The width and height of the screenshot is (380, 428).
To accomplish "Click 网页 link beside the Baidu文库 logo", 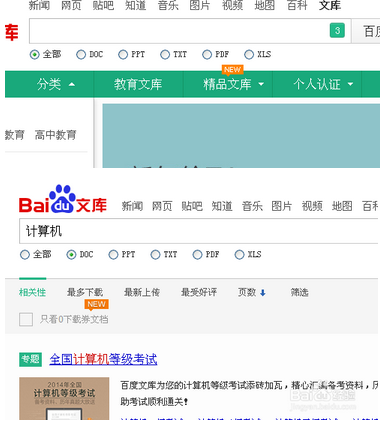I will (x=162, y=206).
